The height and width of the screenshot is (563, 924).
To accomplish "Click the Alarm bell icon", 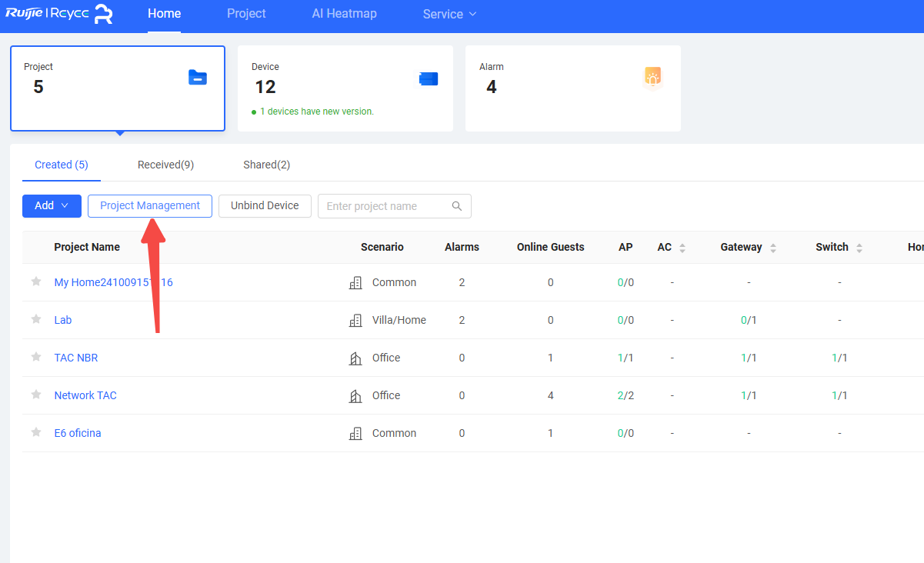I will click(x=652, y=78).
